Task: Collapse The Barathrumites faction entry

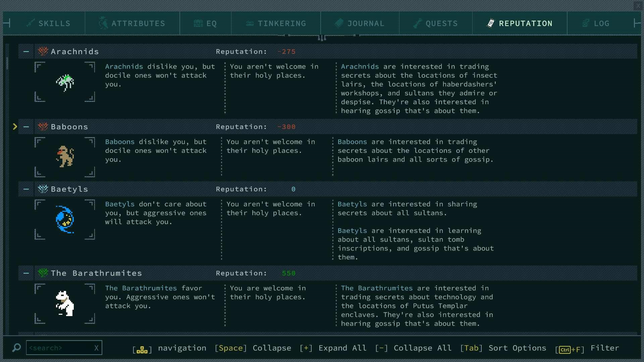Action: 26,273
